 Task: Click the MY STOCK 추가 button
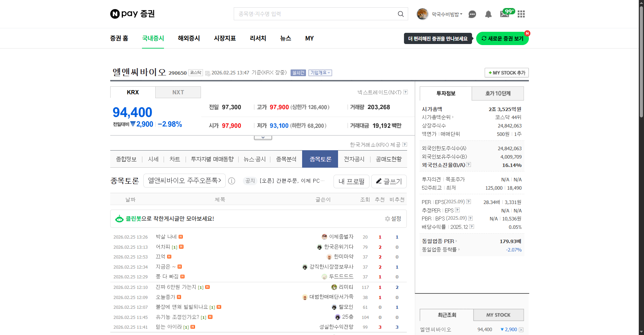(x=507, y=73)
